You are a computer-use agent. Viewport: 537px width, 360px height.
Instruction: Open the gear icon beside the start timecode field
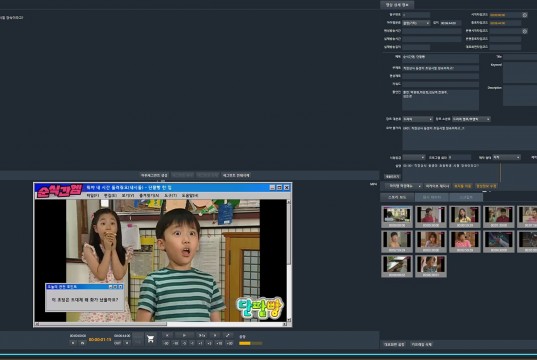525,15
